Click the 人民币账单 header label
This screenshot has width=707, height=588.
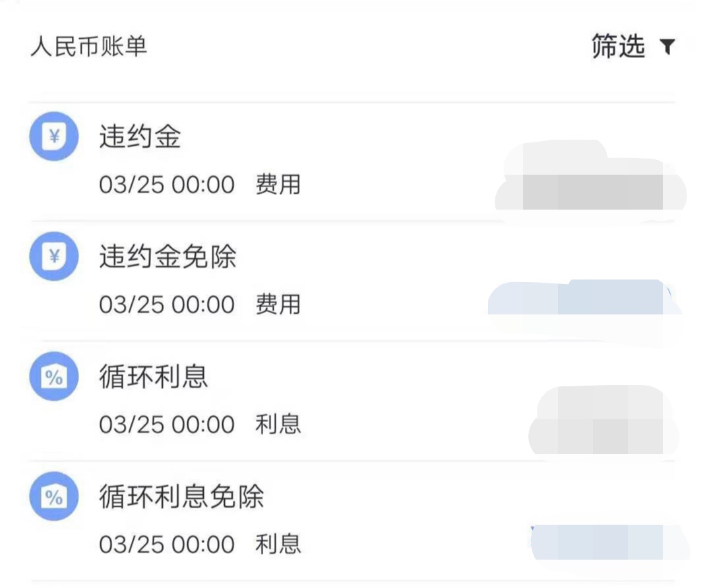pos(89,46)
